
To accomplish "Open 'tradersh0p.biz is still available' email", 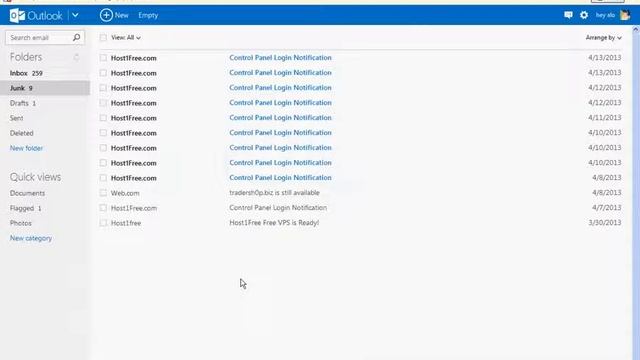I will [x=274, y=193].
